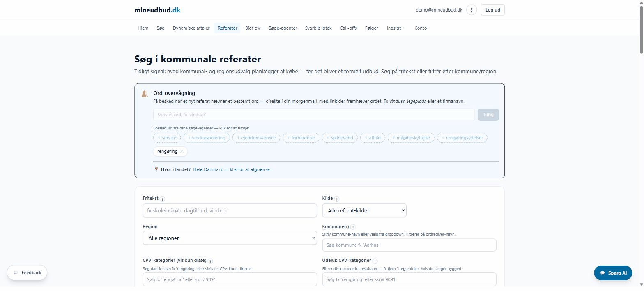Click Hele Danmark location link

pyautogui.click(x=231, y=169)
